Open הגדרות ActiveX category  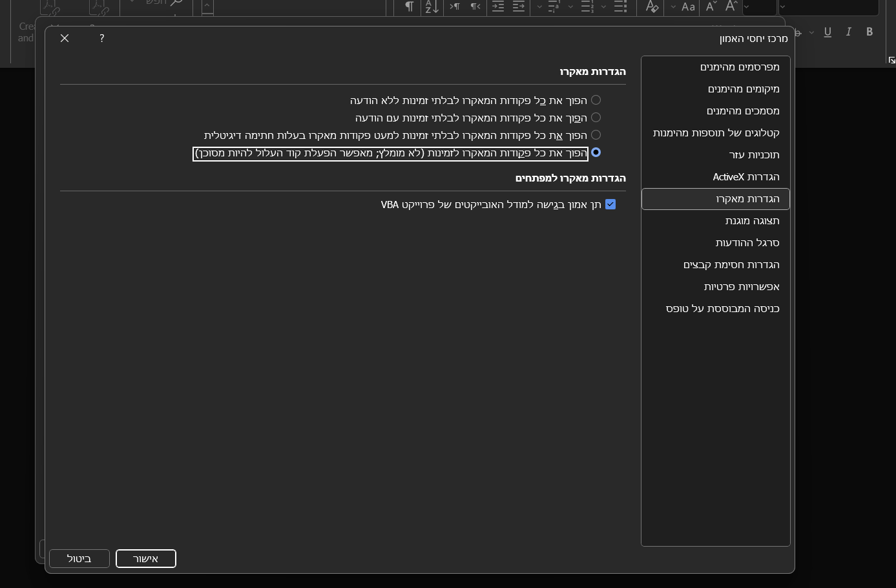pyautogui.click(x=716, y=177)
